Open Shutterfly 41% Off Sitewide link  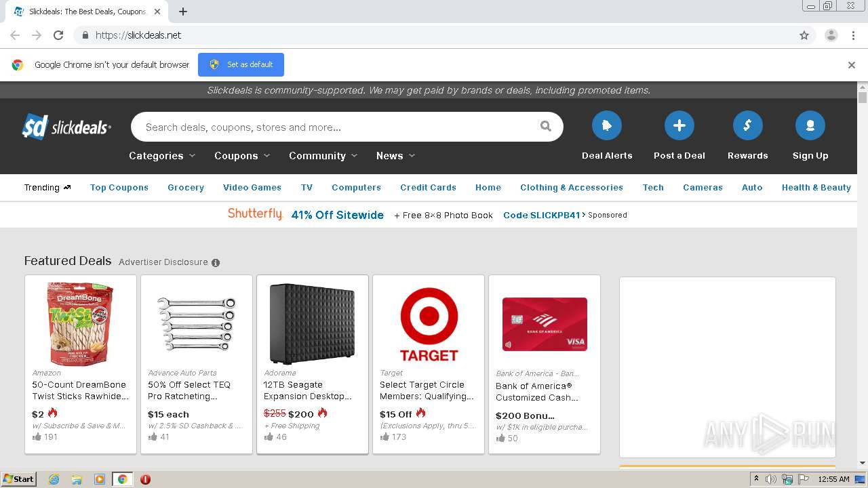(x=337, y=215)
